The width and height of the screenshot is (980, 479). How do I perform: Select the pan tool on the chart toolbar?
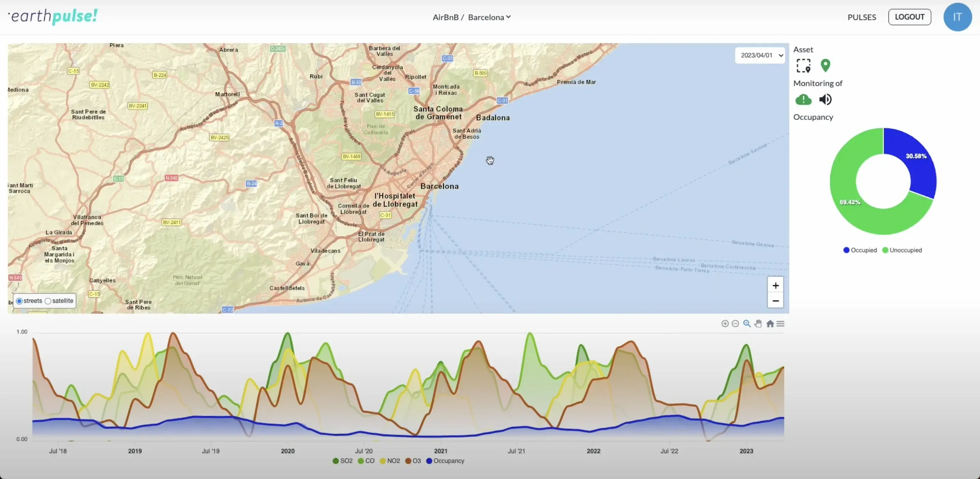click(x=757, y=323)
